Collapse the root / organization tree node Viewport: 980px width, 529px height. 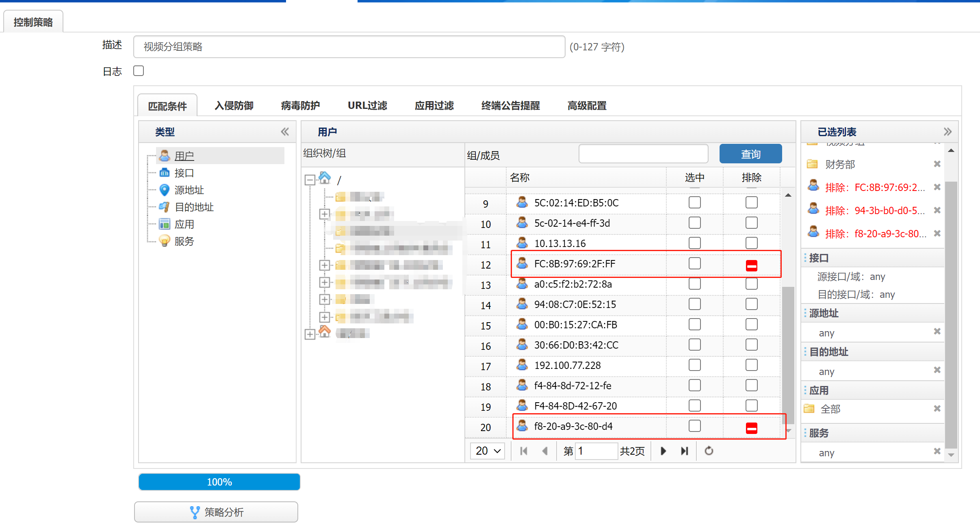coord(310,180)
